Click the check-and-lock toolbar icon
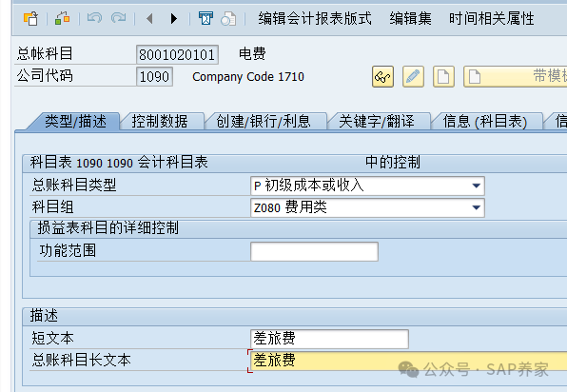567x392 pixels. [x=62, y=18]
